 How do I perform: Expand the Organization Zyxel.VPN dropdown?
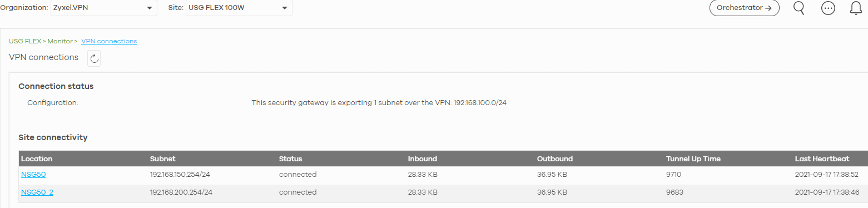coord(103,8)
